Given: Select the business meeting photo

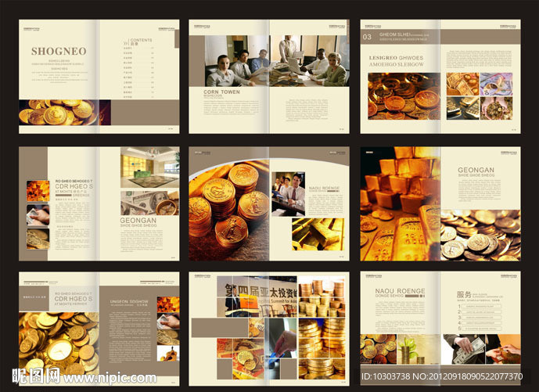Looking at the screenshot, I should (x=277, y=61).
